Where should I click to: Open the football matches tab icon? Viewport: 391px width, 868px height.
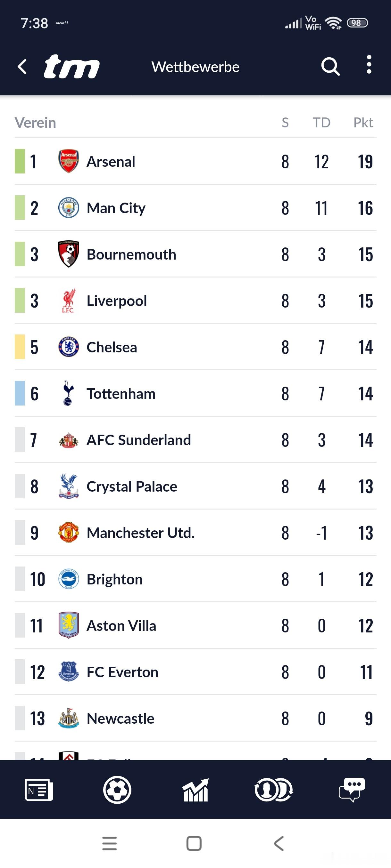tap(117, 790)
